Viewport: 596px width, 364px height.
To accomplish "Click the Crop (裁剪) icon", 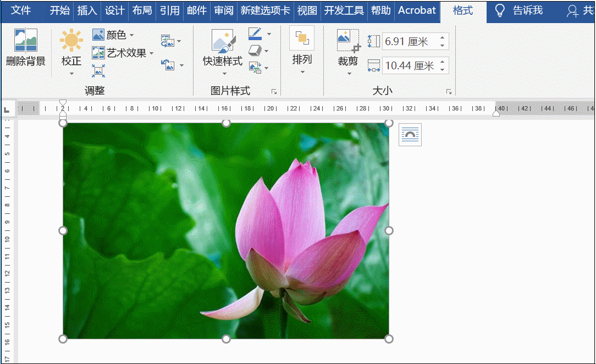I will click(x=348, y=40).
